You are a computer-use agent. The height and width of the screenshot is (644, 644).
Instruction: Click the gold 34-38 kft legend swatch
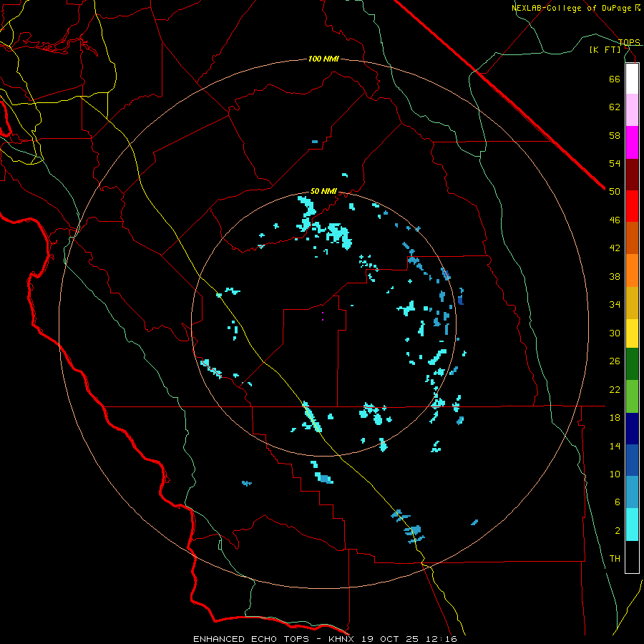(632, 303)
